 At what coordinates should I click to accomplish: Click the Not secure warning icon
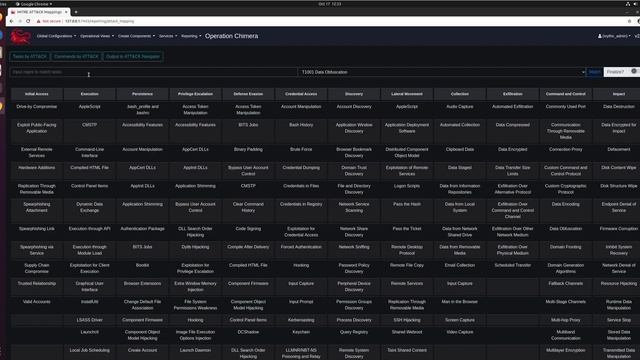click(x=39, y=21)
